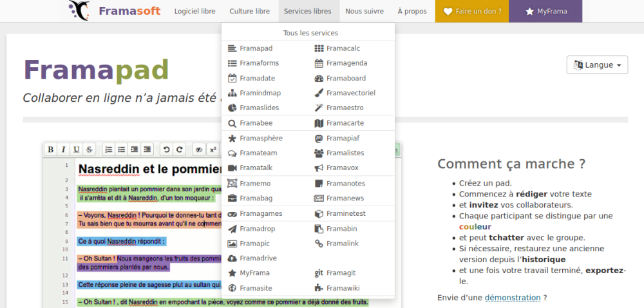The height and width of the screenshot is (308, 644).
Task: Click indent button in pad preview
Action: tap(135, 149)
